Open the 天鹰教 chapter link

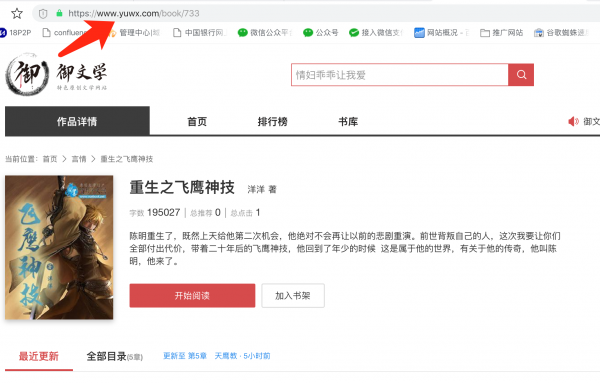coord(242,356)
